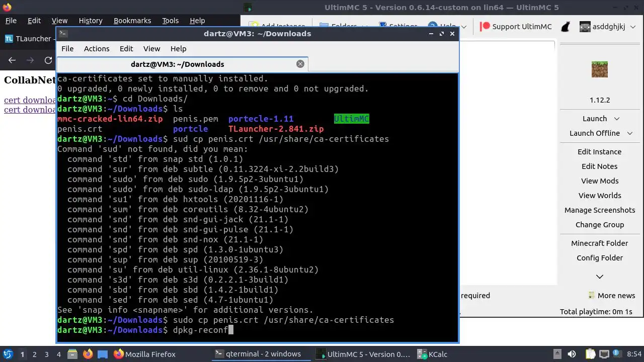Open the File menu in qterminal
Screen dimensions: 644x362
pos(67,49)
